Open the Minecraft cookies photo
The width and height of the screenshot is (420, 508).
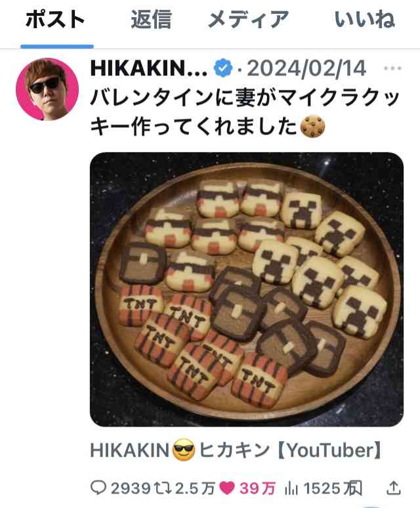click(x=247, y=289)
